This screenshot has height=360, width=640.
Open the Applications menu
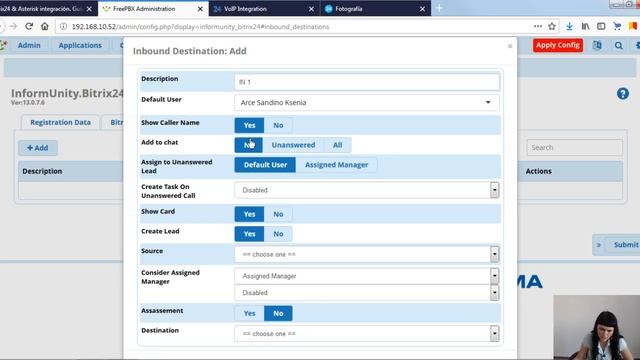tap(80, 45)
